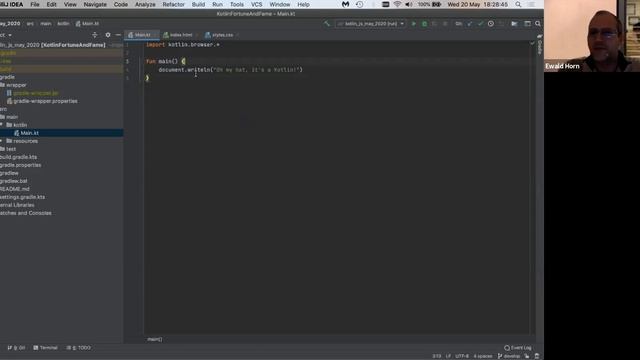The width and height of the screenshot is (640, 360).
Task: Open the Window menu
Action: click(x=280, y=4)
